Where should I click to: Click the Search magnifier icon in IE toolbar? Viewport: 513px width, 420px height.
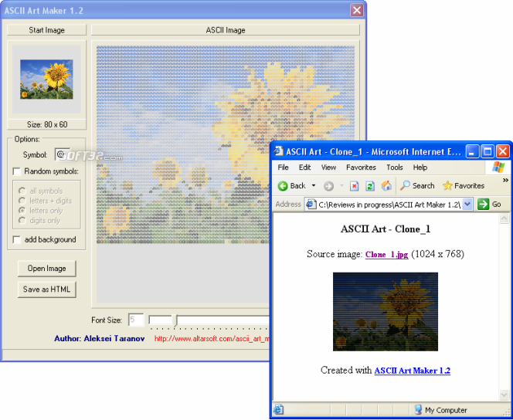405,185
